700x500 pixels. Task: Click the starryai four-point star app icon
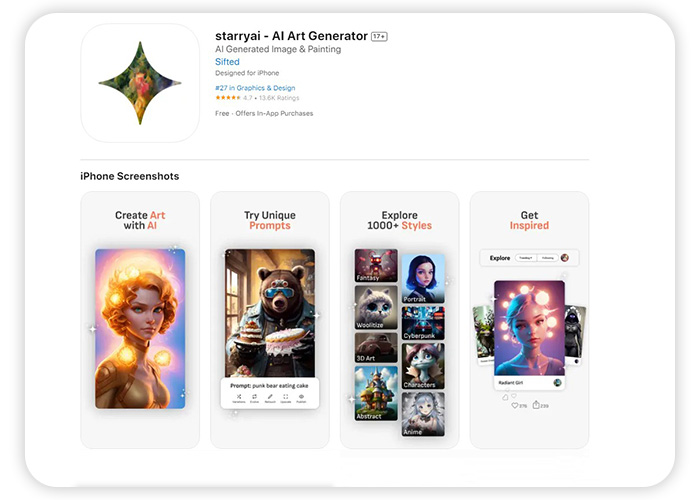pyautogui.click(x=140, y=83)
